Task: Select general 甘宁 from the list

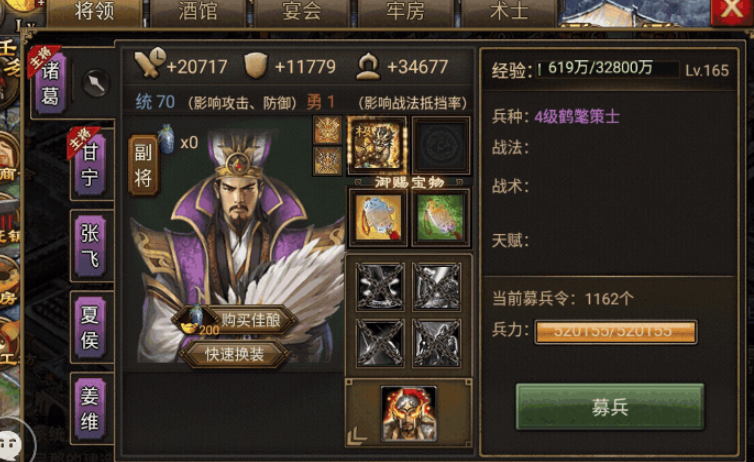Action: [x=90, y=165]
